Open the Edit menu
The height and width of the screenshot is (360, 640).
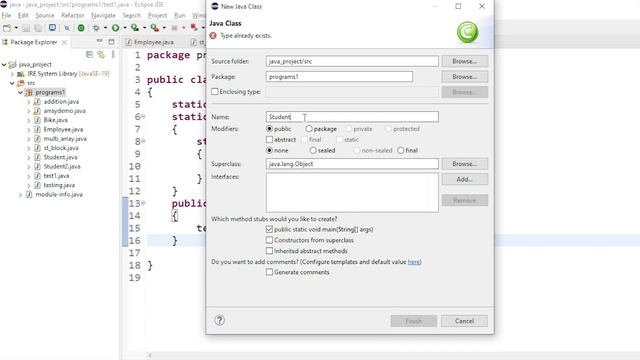23,15
